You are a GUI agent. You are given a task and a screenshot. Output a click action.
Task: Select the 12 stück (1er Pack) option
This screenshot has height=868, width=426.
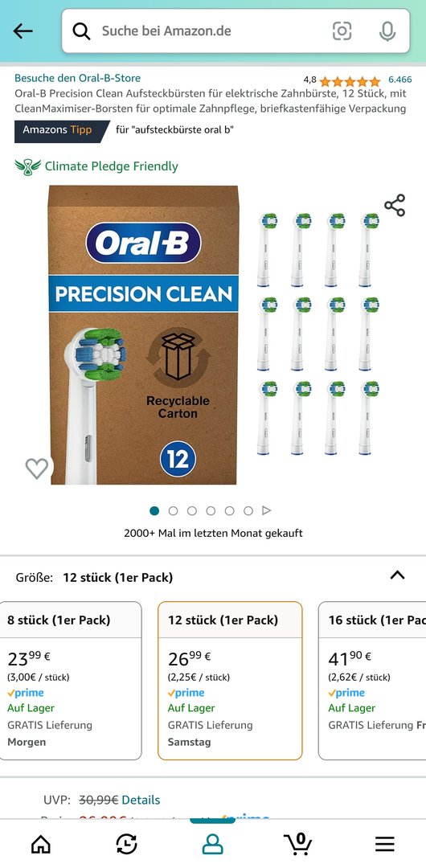click(x=230, y=681)
